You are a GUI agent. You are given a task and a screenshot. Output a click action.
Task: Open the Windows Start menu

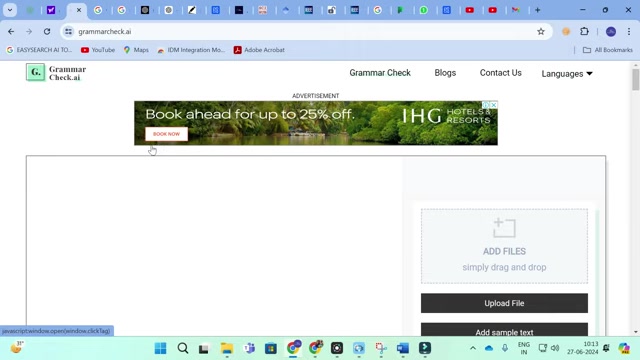click(x=160, y=348)
